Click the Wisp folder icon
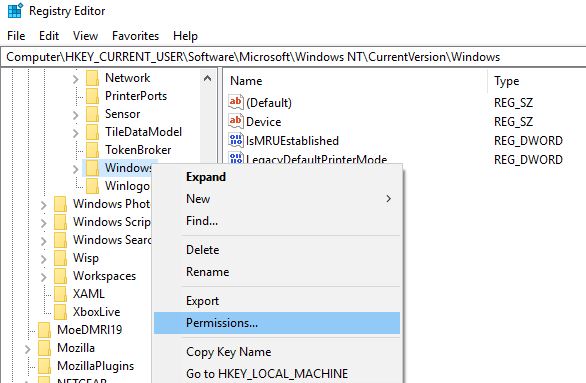The image size is (586, 383). tap(60, 258)
